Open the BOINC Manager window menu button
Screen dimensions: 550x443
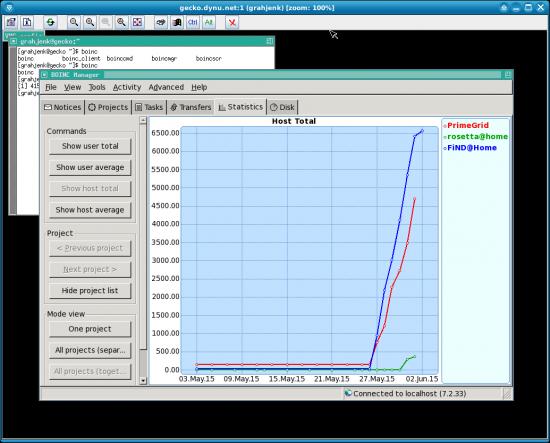coord(45,75)
